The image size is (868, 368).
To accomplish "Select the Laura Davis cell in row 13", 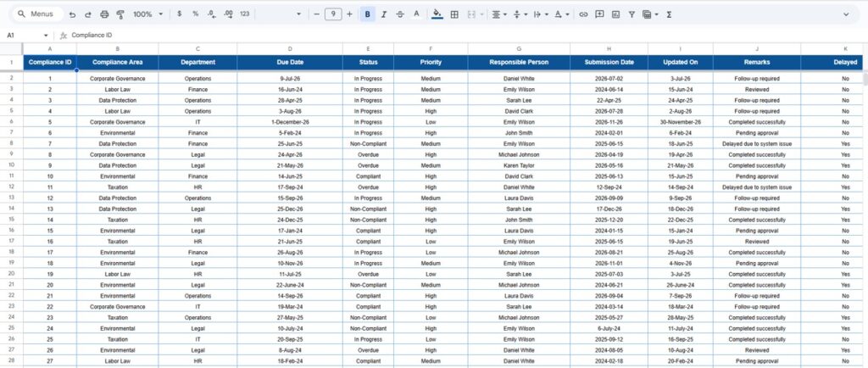I will click(x=519, y=198).
